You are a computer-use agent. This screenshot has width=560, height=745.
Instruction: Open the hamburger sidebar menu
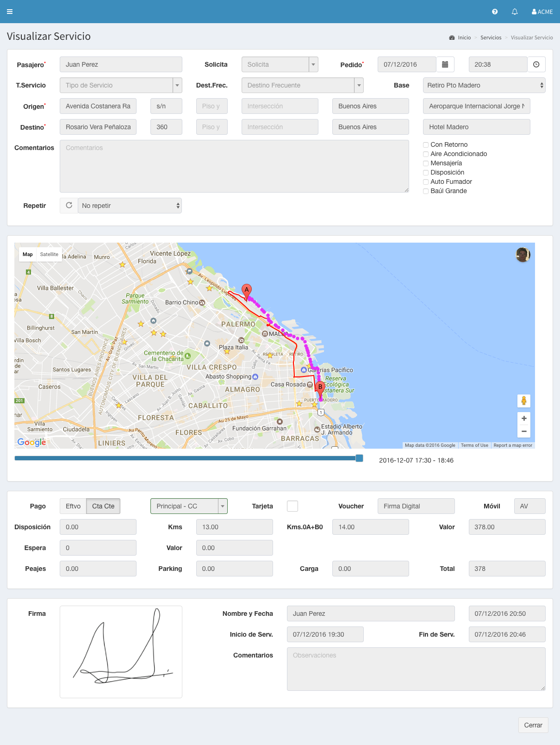10,12
